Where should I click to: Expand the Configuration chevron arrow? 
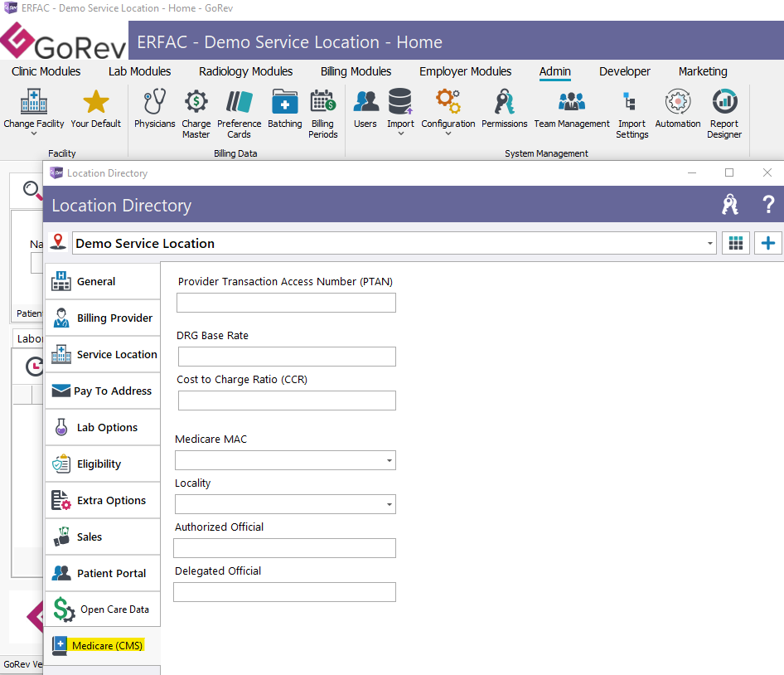[448, 134]
